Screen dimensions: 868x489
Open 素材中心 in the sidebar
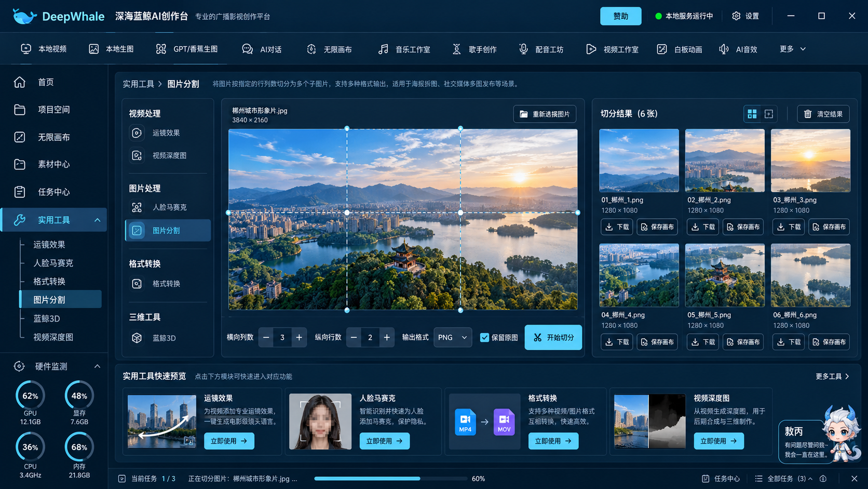54,164
